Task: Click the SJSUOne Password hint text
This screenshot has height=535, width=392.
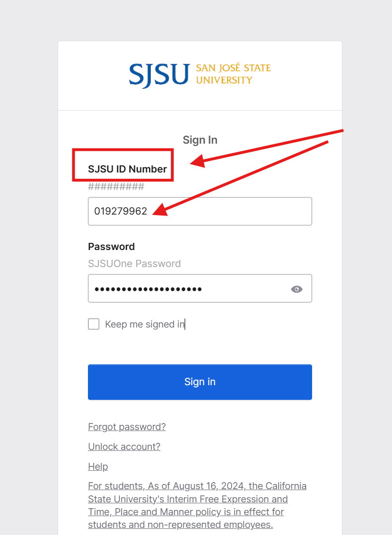Action: point(134,264)
